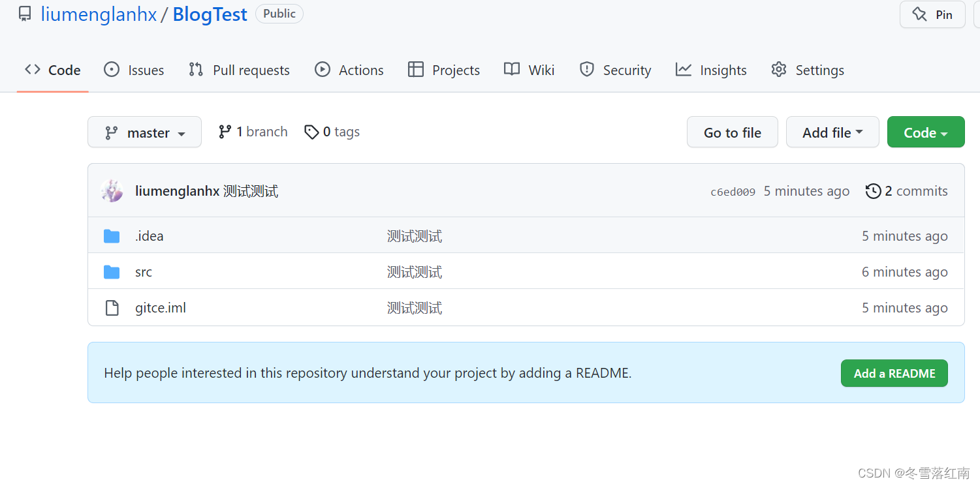View the 2 commits history link
Viewport: 980px width, 486px height.
click(906, 191)
